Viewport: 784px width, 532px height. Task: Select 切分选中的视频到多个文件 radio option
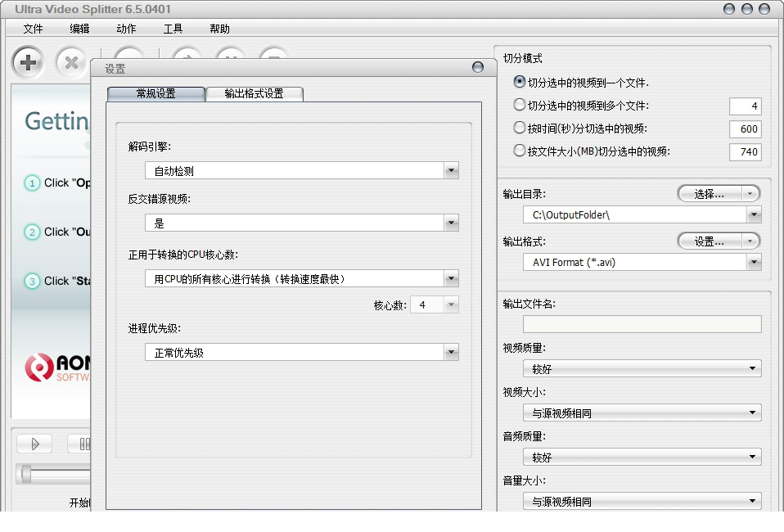520,105
